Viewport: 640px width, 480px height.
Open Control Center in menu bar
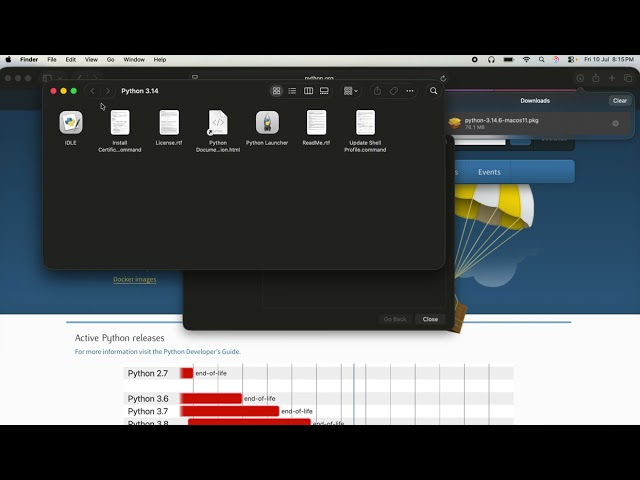point(571,60)
